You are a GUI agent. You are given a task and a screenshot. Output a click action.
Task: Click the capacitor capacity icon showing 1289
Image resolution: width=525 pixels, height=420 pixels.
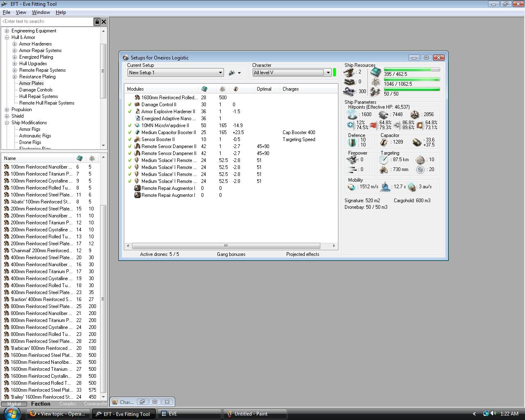click(384, 142)
